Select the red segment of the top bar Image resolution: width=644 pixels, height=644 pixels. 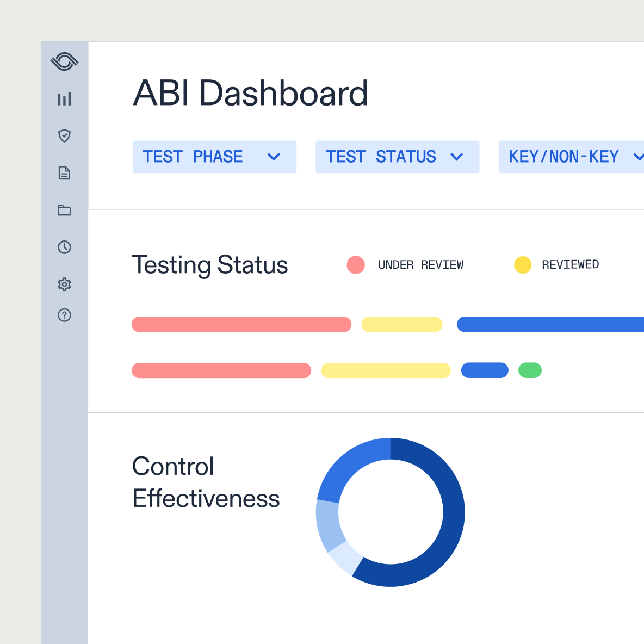241,324
